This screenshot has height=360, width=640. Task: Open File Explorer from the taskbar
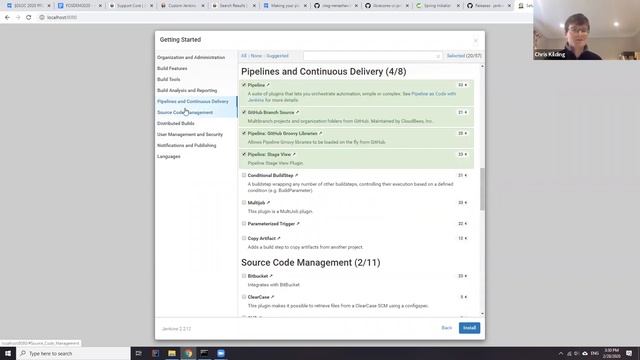pos(172,353)
